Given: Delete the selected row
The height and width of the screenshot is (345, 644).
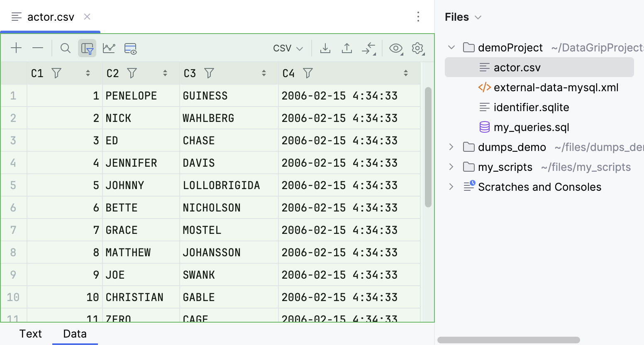Looking at the screenshot, I should point(38,48).
